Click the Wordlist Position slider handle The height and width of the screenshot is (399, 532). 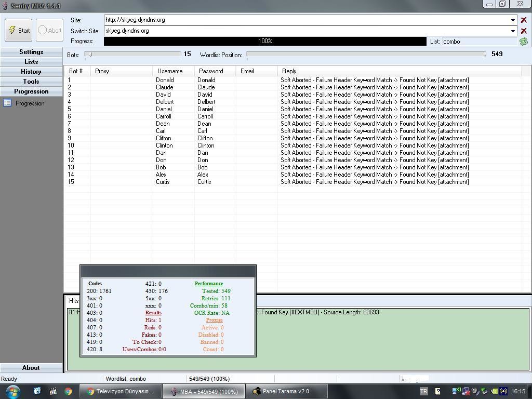click(484, 54)
